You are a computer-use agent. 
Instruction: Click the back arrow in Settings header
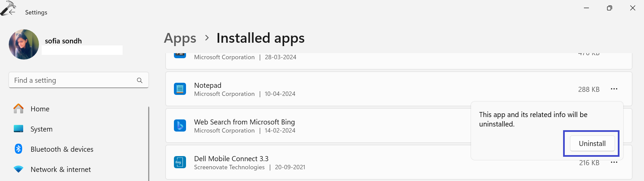tap(12, 12)
